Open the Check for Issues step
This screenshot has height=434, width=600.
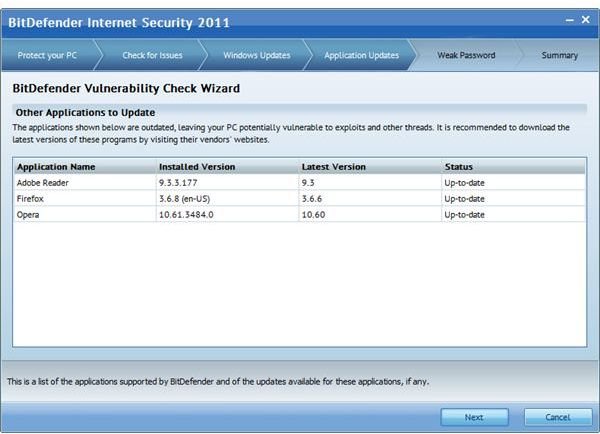[x=152, y=55]
